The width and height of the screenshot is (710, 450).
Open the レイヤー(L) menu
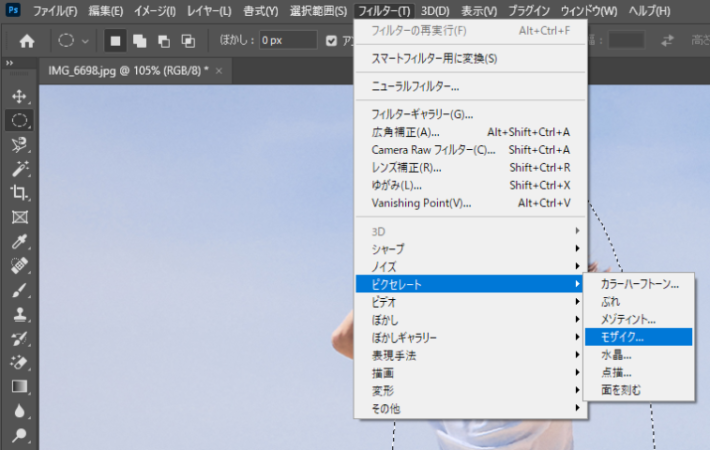click(x=209, y=10)
